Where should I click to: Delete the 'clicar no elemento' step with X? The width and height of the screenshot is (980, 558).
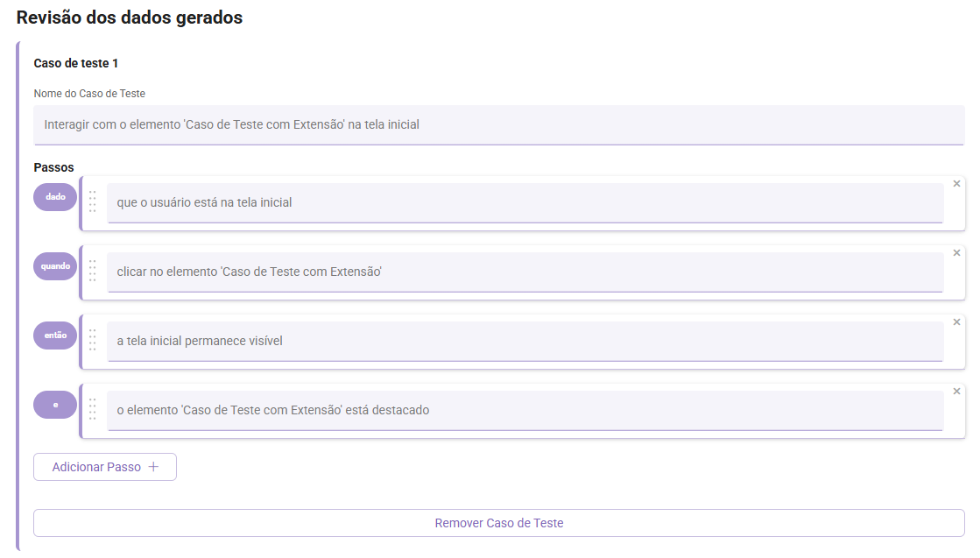point(956,253)
